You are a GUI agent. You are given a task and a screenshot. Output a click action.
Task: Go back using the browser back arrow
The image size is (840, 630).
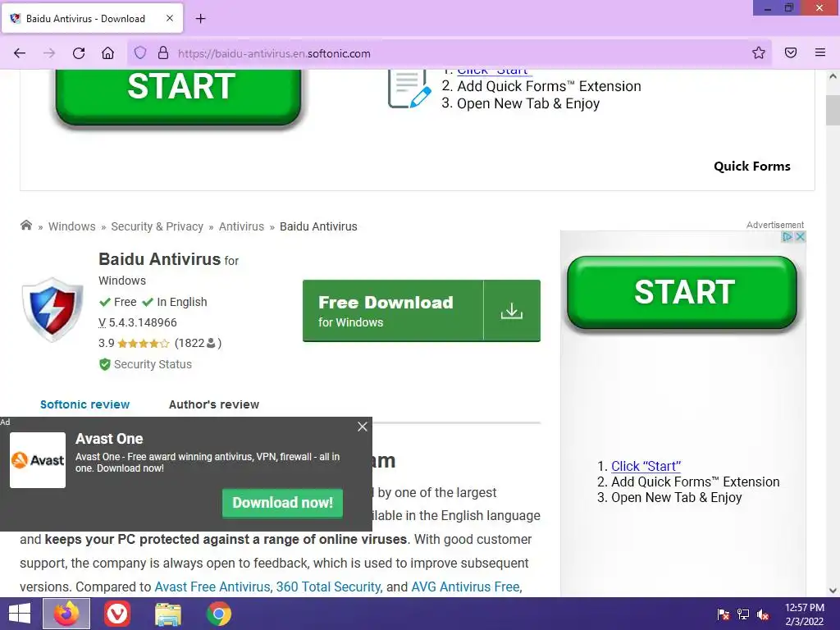(x=20, y=53)
